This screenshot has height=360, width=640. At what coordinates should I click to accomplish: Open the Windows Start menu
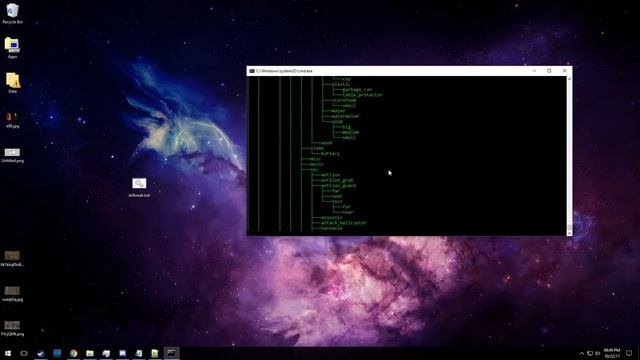(x=8, y=353)
